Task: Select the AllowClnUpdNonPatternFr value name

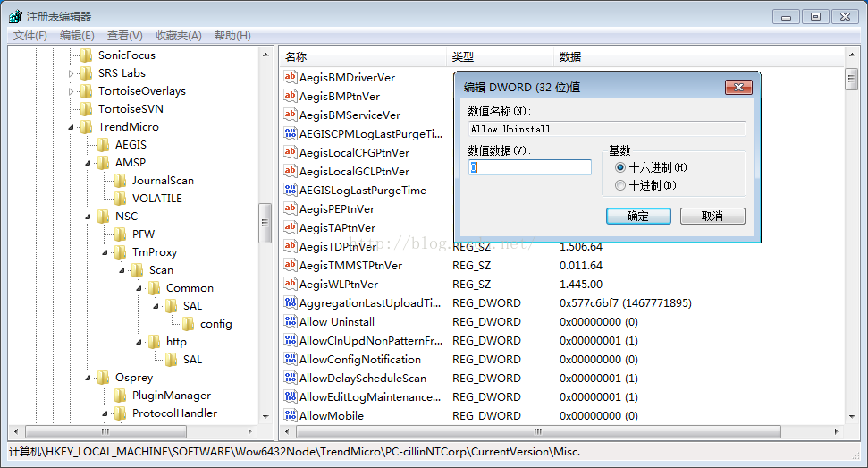Action: 371,340
